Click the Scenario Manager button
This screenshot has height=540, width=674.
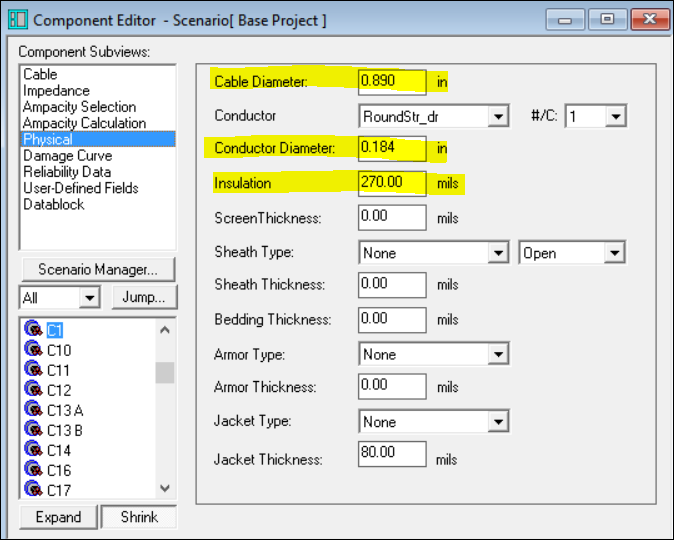tap(97, 269)
